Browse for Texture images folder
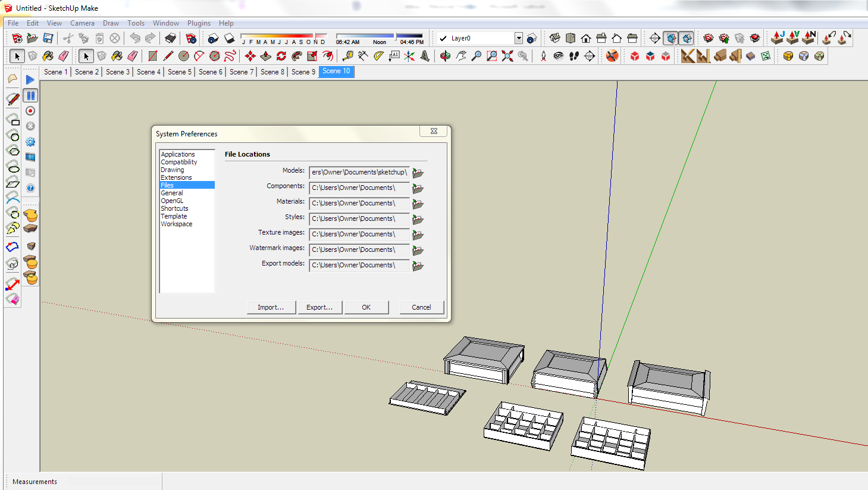 pos(418,235)
